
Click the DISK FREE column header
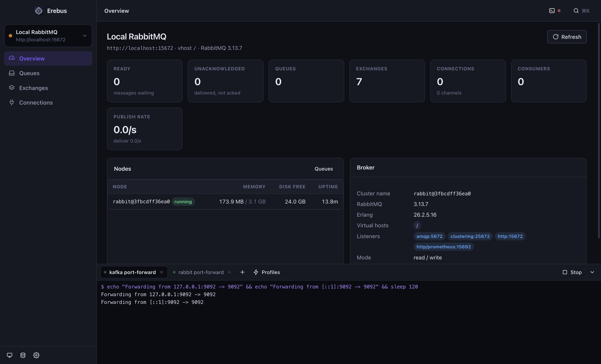292,187
